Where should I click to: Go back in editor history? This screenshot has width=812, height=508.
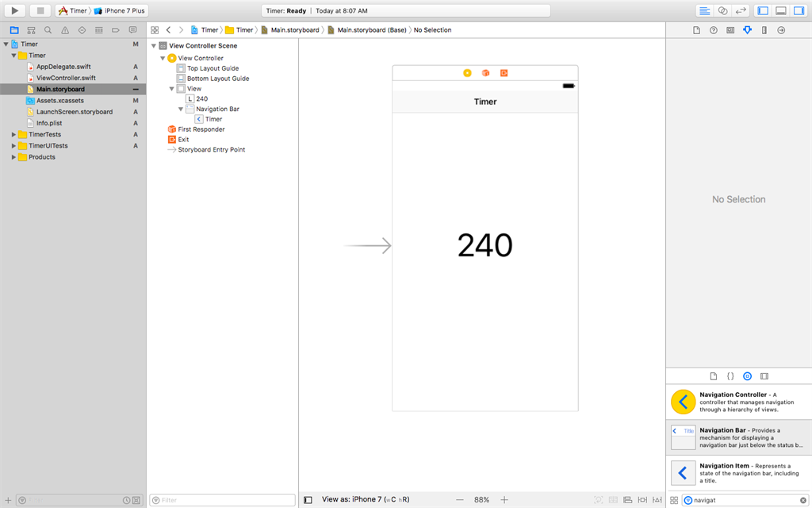click(x=168, y=30)
